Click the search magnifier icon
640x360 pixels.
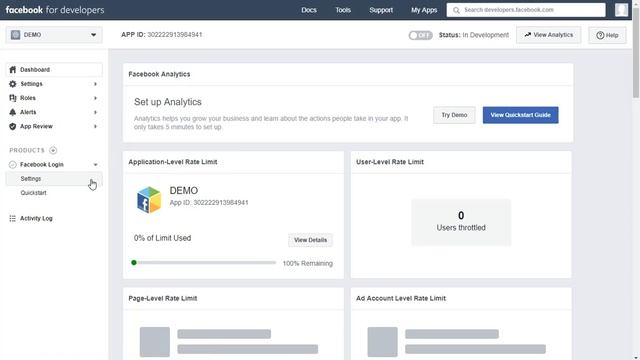(x=456, y=10)
